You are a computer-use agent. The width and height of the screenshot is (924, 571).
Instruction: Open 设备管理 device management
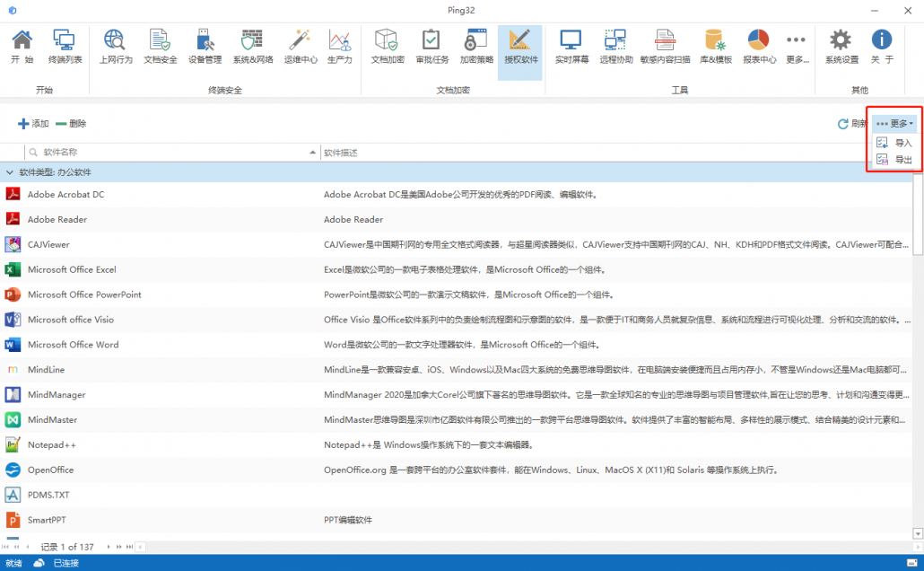coord(205,46)
